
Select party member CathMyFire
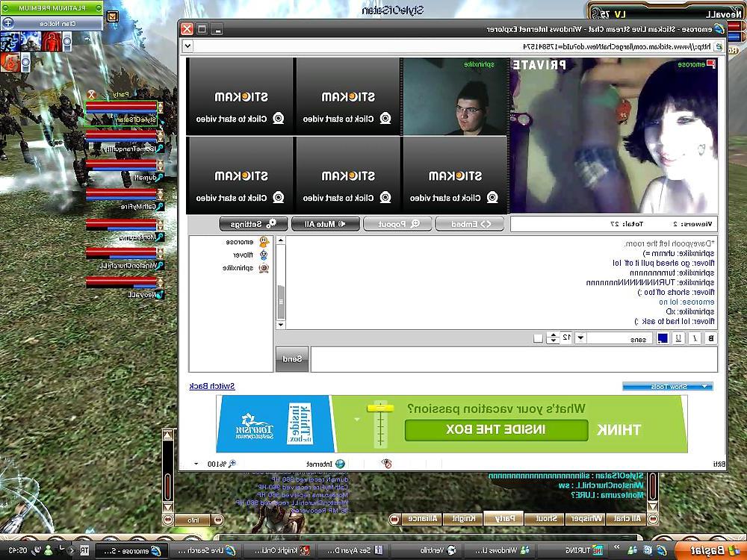(x=124, y=200)
